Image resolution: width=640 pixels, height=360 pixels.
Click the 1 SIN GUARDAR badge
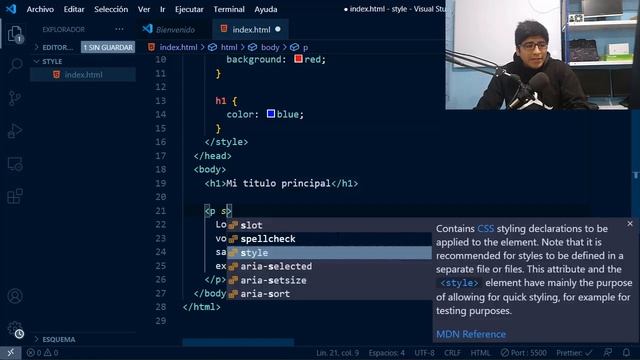108,47
